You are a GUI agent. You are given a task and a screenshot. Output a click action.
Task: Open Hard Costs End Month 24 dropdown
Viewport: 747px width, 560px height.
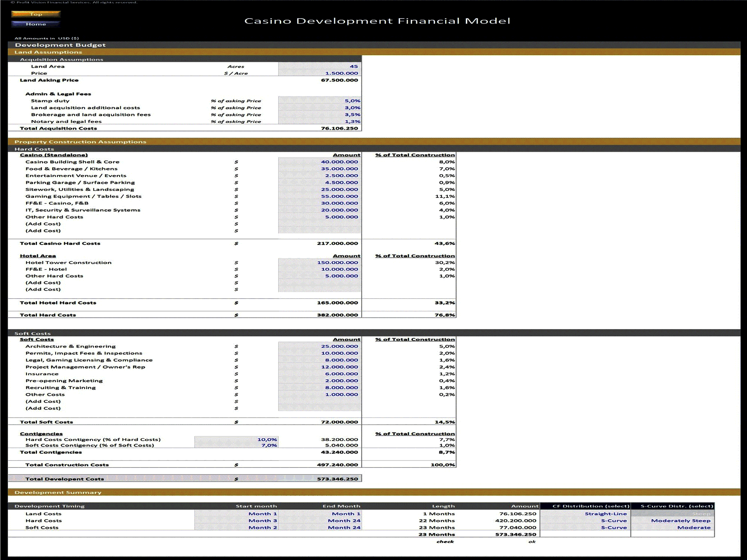click(319, 521)
